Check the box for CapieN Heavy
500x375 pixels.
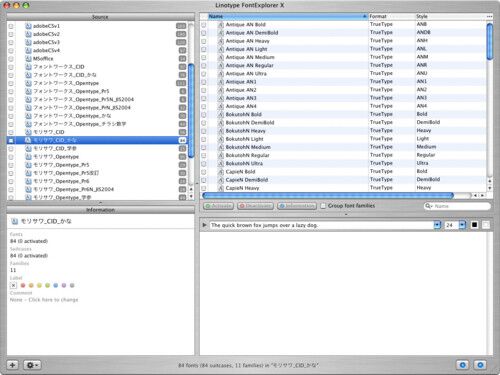(x=204, y=188)
